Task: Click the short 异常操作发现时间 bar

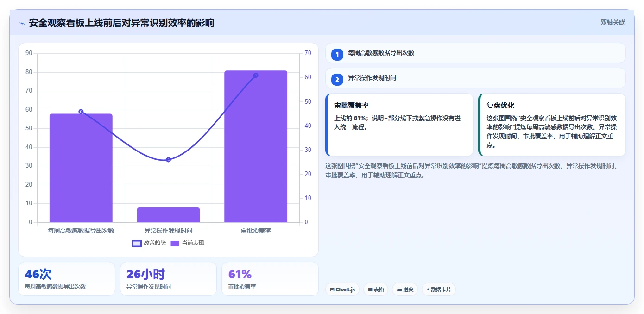Action: click(168, 215)
